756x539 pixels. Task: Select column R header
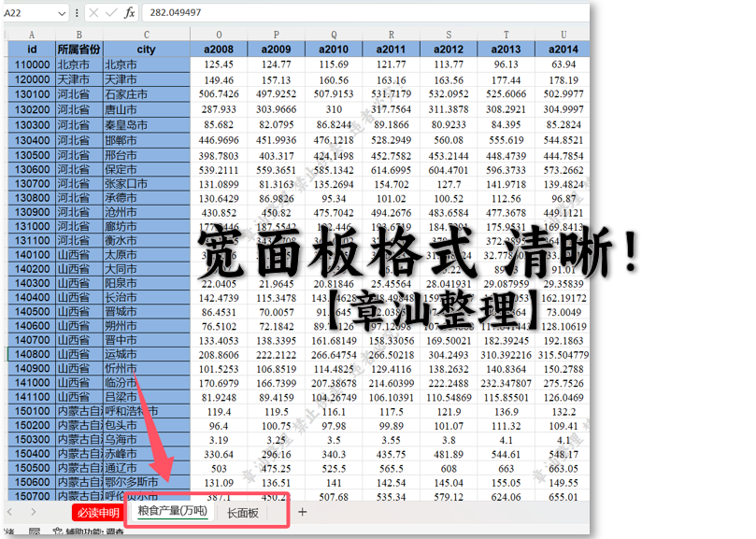(391, 35)
